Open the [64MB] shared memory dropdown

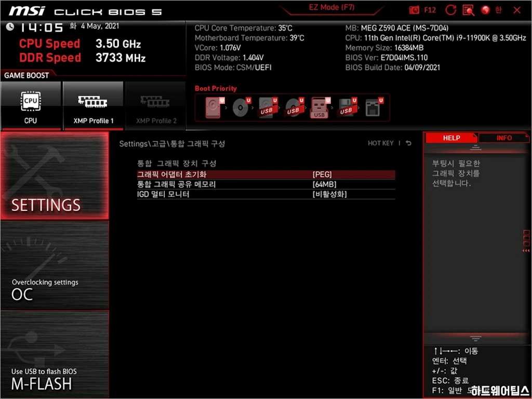point(324,184)
